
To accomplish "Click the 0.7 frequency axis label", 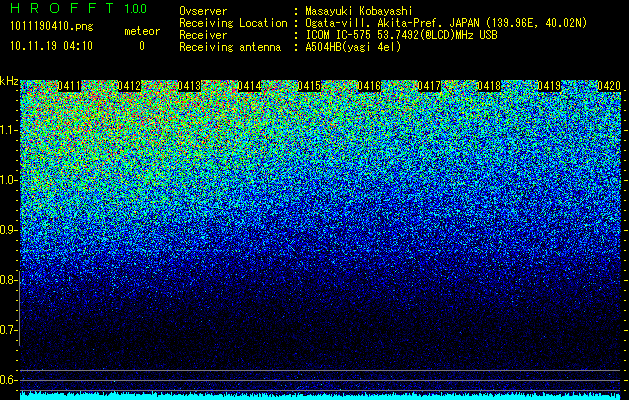I will (x=8, y=330).
